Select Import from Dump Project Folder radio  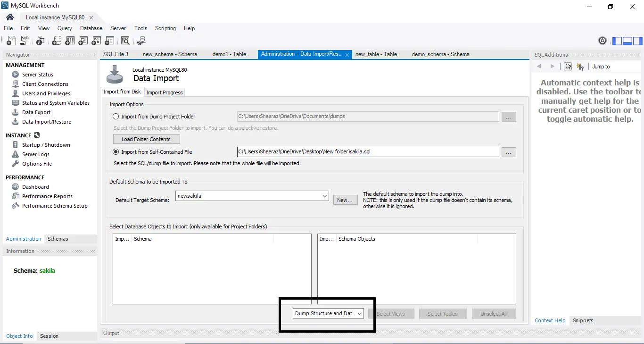click(116, 117)
